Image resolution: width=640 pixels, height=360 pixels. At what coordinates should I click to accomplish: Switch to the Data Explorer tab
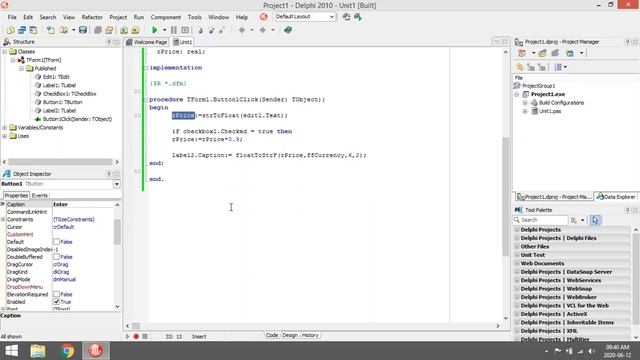click(x=616, y=197)
